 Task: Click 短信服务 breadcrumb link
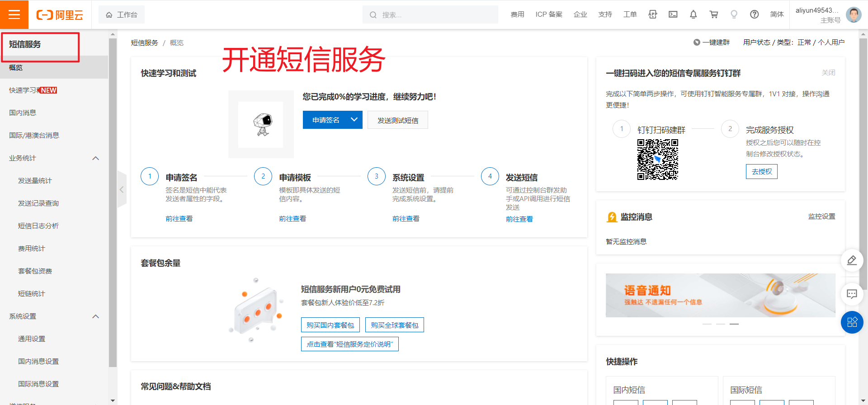click(145, 42)
